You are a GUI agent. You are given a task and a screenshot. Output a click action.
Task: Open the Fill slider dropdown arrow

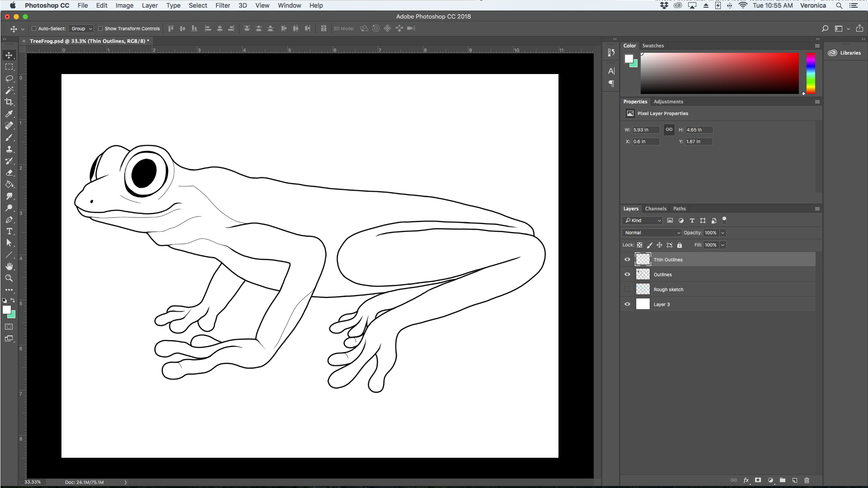coord(723,245)
